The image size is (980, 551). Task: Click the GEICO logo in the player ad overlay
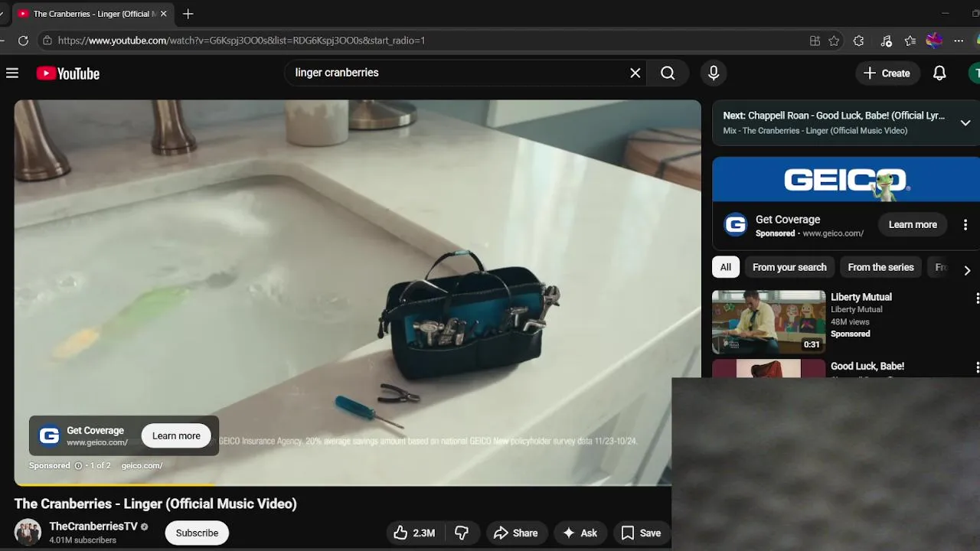pyautogui.click(x=50, y=435)
